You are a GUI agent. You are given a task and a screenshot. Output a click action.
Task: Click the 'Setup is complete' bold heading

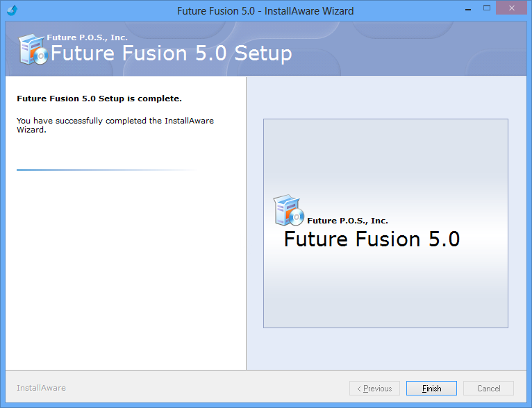[x=99, y=99]
